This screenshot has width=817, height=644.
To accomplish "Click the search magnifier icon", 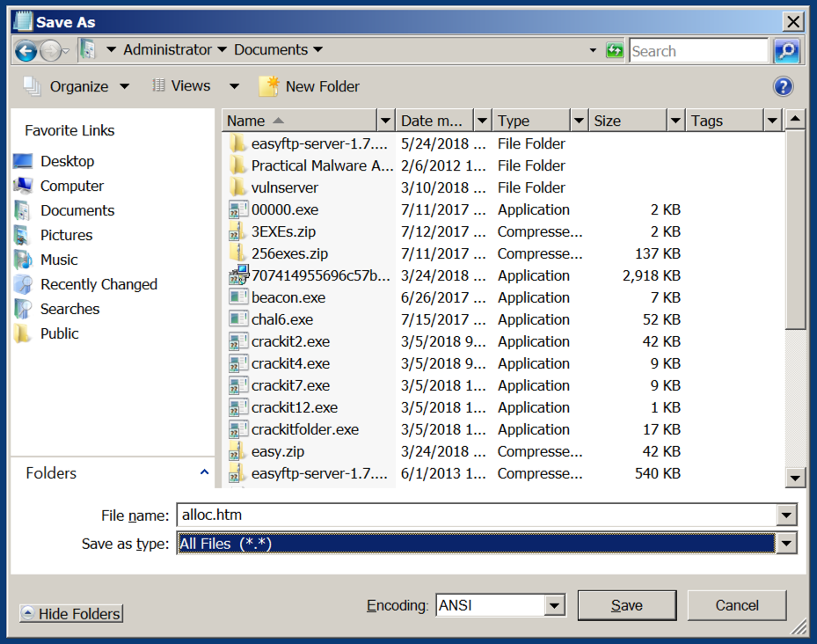I will click(786, 50).
